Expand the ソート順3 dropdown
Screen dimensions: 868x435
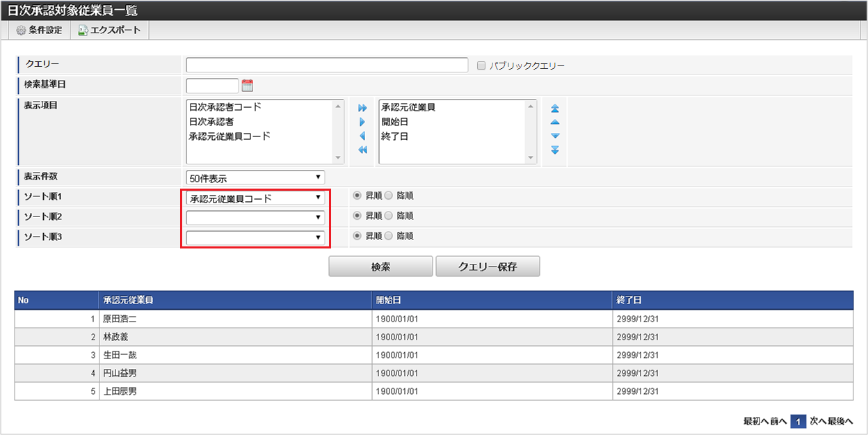tap(255, 238)
